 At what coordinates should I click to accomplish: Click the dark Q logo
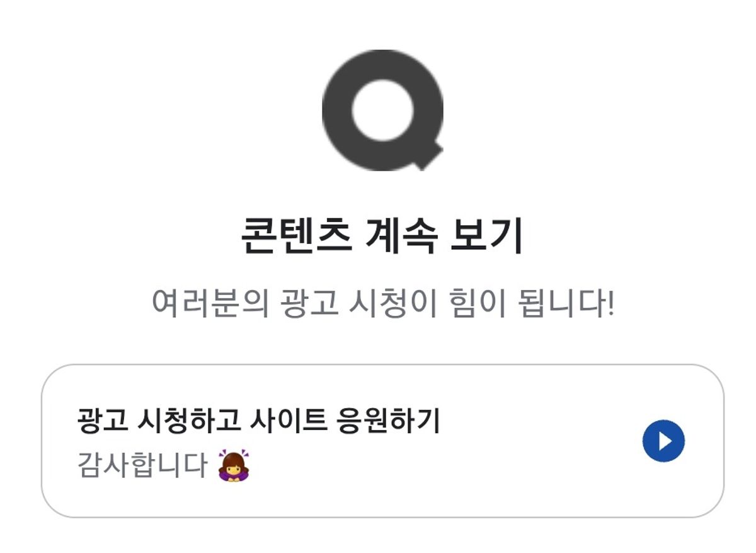click(x=383, y=110)
